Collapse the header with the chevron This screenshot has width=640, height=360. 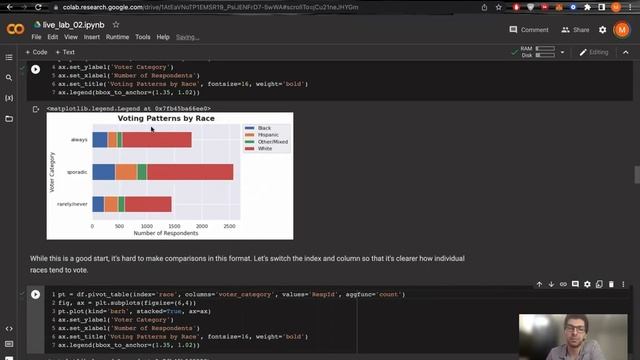click(x=626, y=52)
